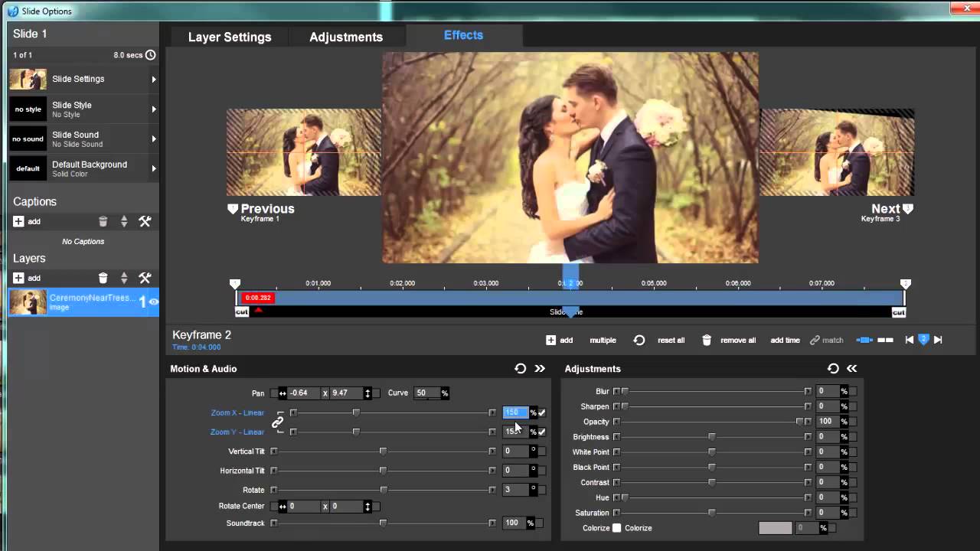Screen dimensions: 980x551
Task: Click the Contrast value field
Action: click(828, 482)
